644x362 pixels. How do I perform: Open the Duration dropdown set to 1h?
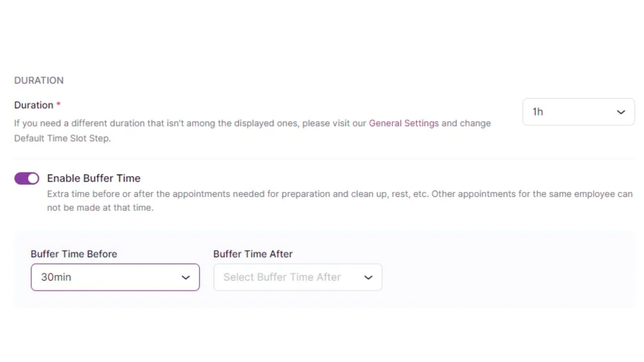tap(578, 112)
